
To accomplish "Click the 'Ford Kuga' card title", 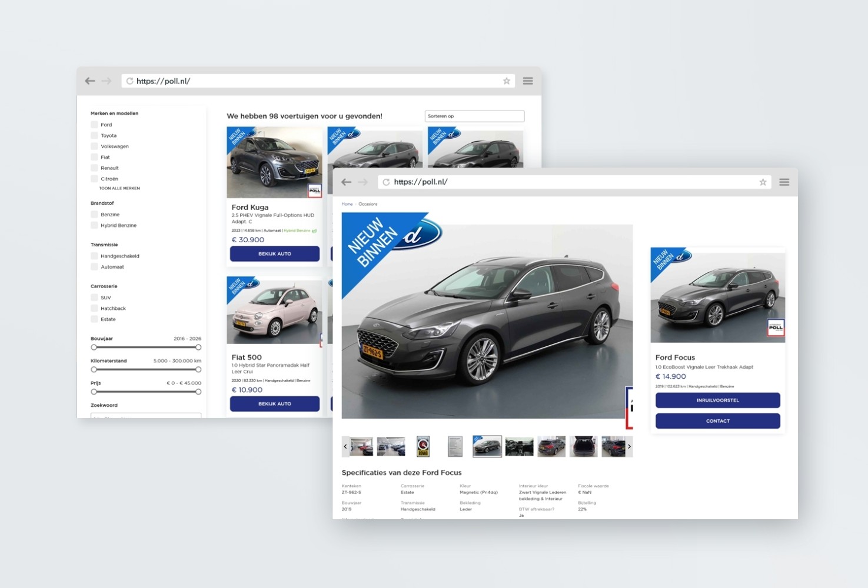I will tap(250, 208).
